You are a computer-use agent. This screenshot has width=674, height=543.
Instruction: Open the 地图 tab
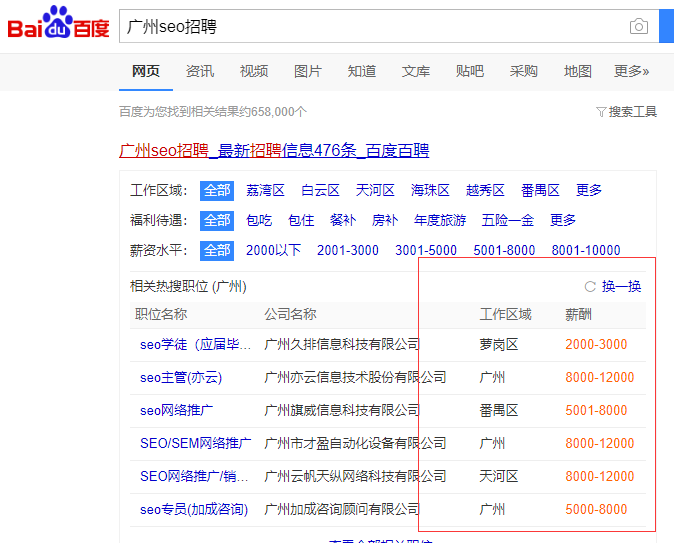[x=577, y=71]
